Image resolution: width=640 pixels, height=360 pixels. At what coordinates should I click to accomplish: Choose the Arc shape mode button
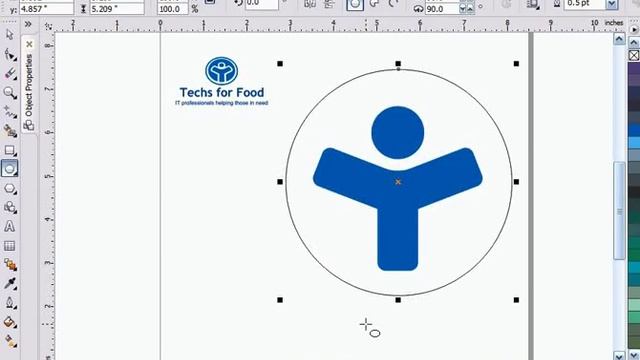(x=393, y=4)
